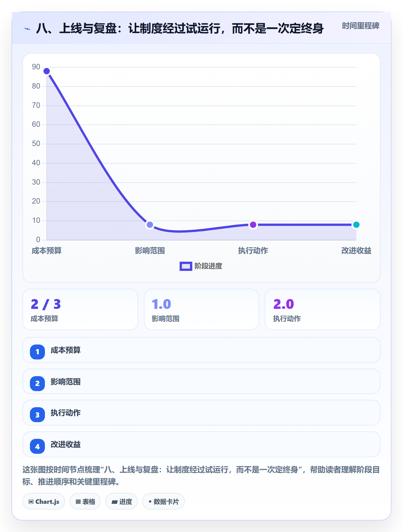The width and height of the screenshot is (403, 532).
Task: Click the 成本预算 x-axis label
Action: pyautogui.click(x=47, y=251)
